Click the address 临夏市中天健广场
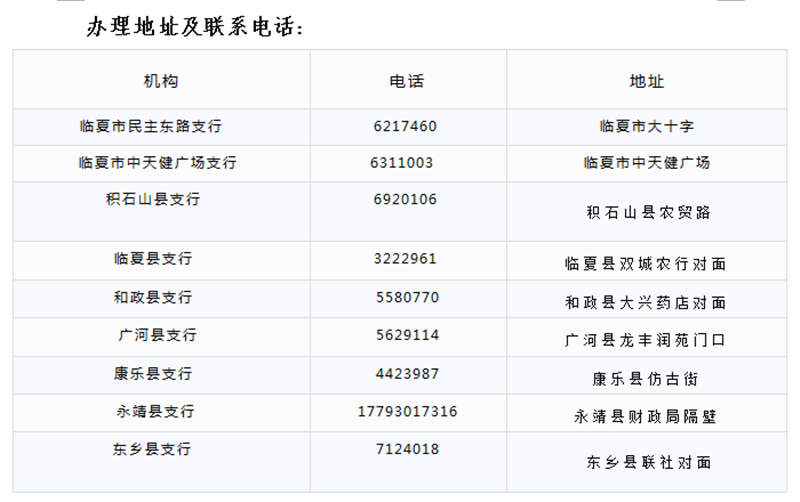Viewport: 800px width, 502px height. click(646, 163)
